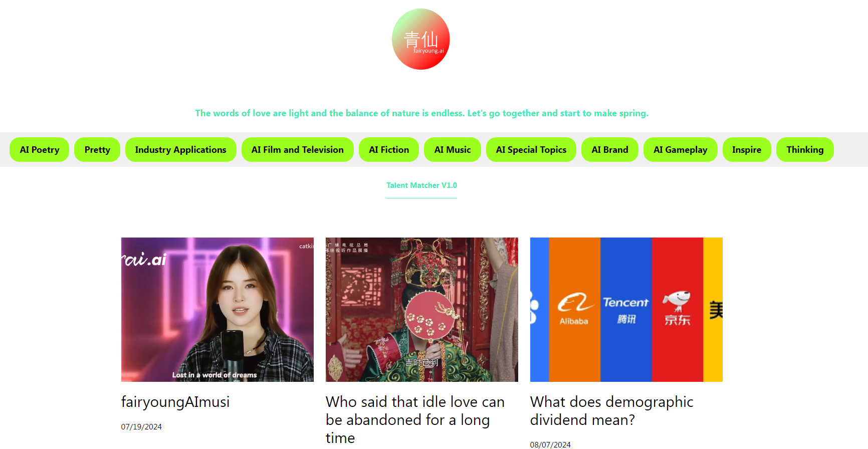
Task: Open the AI Poetry category
Action: [x=40, y=150]
